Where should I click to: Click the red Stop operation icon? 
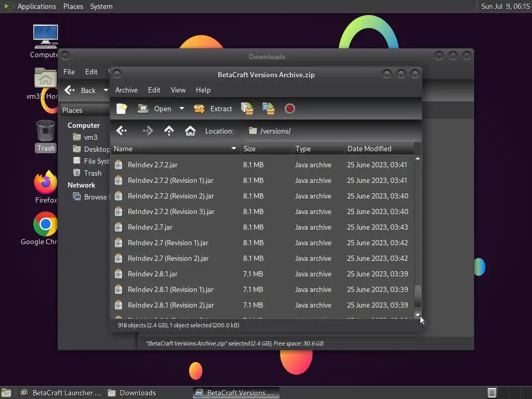coord(289,109)
